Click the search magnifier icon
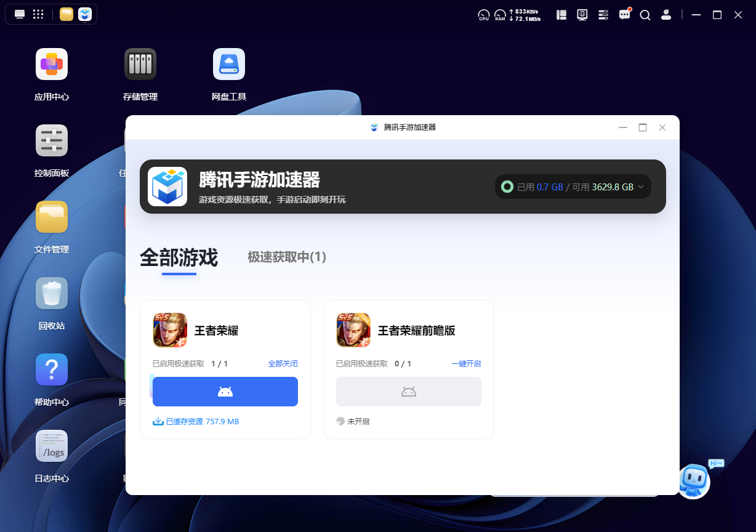 [x=645, y=15]
